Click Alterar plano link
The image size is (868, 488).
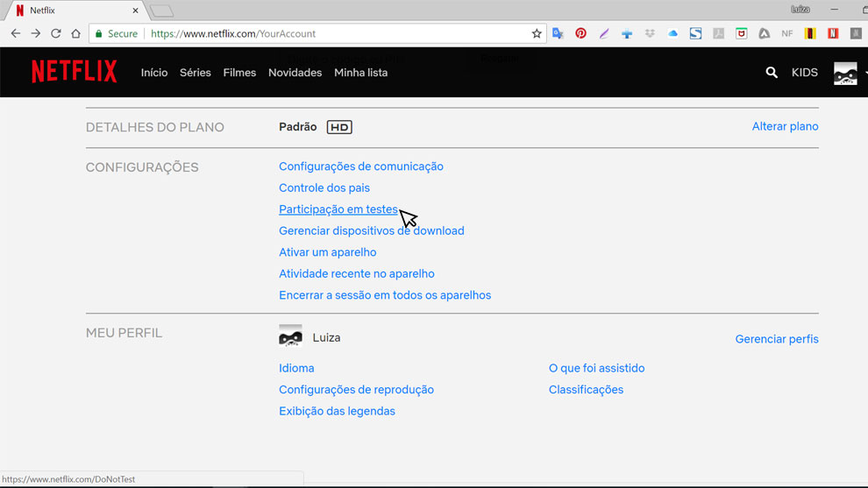point(785,126)
